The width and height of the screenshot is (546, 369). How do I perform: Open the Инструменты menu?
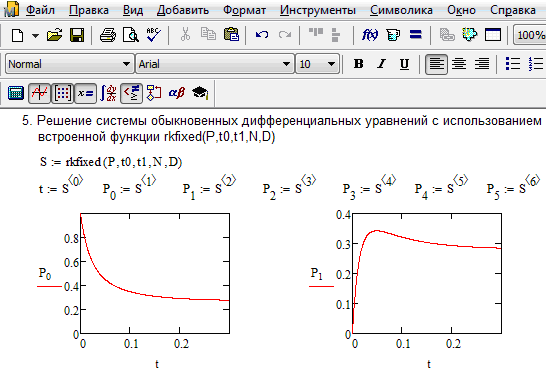(318, 10)
